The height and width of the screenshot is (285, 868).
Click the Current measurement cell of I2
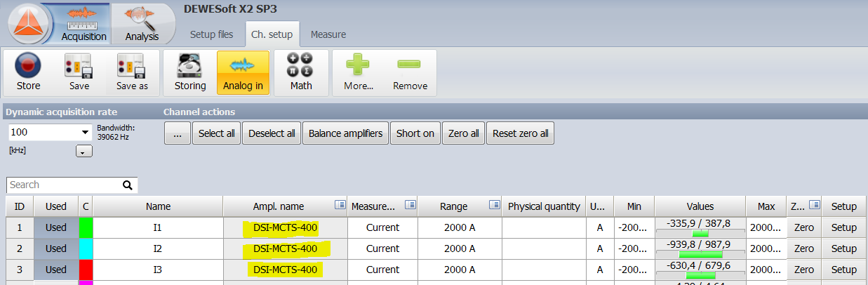(383, 248)
